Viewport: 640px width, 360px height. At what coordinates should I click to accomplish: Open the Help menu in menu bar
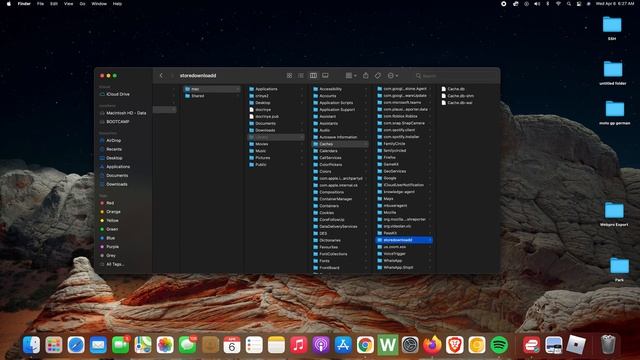coord(117,4)
